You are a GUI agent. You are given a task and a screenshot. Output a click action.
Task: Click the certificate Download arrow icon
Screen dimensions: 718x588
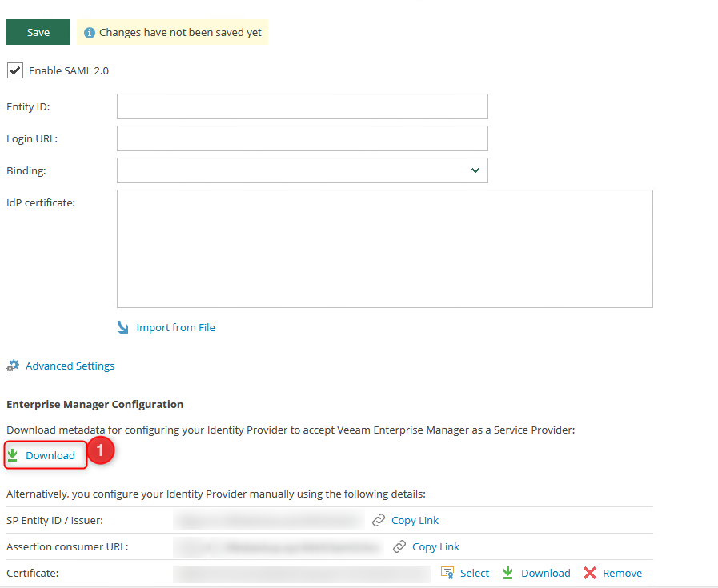(508, 573)
